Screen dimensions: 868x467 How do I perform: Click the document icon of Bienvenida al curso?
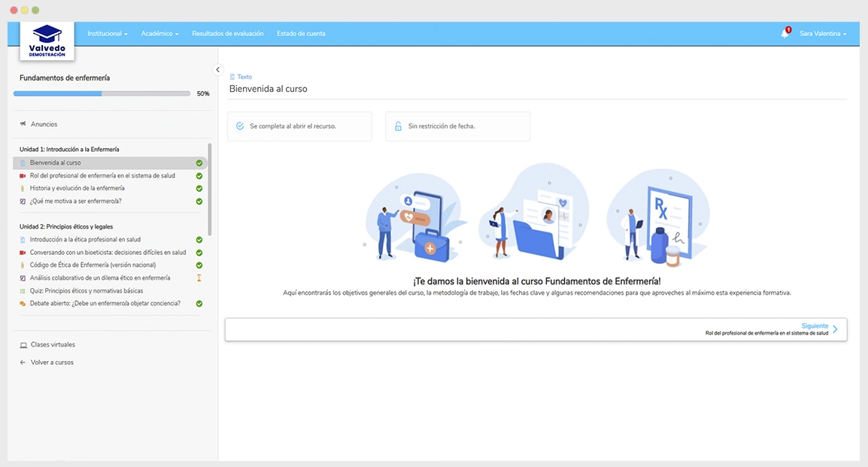pos(23,162)
